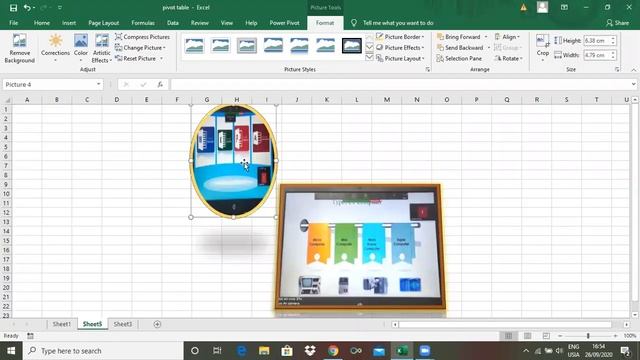Open the Picture Layout options

point(400,58)
